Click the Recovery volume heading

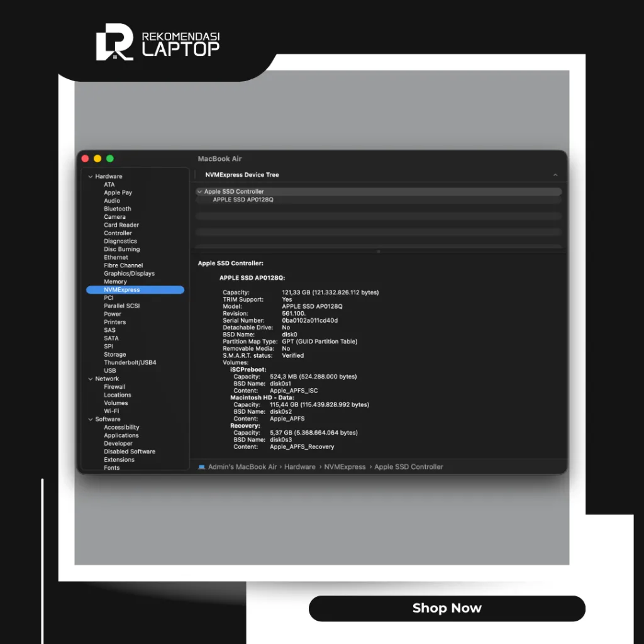coord(245,426)
